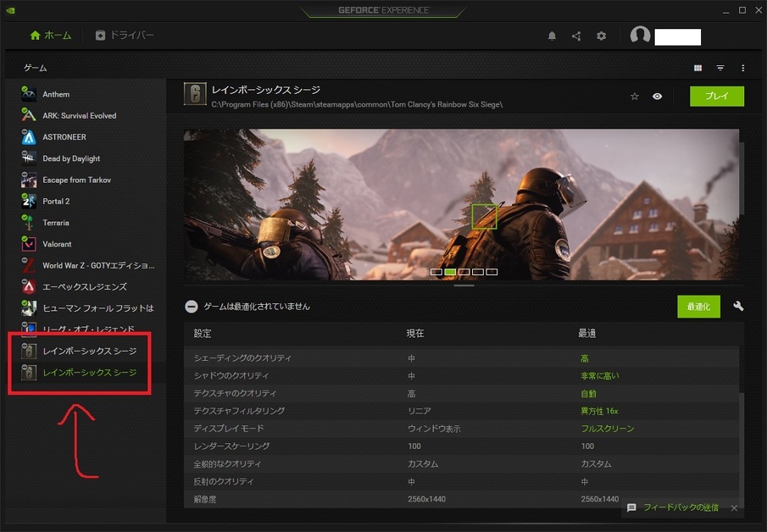This screenshot has width=767, height=532.
Task: Open the game filter options
Action: [x=720, y=68]
